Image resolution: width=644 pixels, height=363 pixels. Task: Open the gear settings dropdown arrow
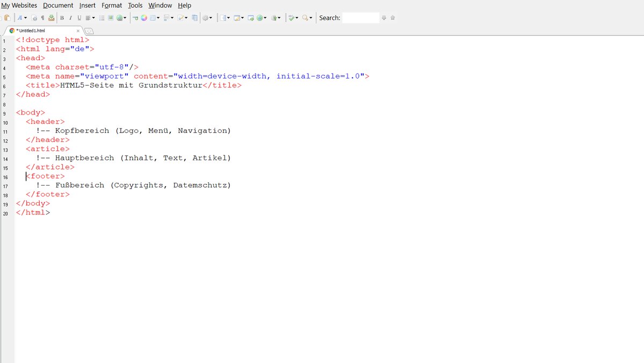pos(211,18)
